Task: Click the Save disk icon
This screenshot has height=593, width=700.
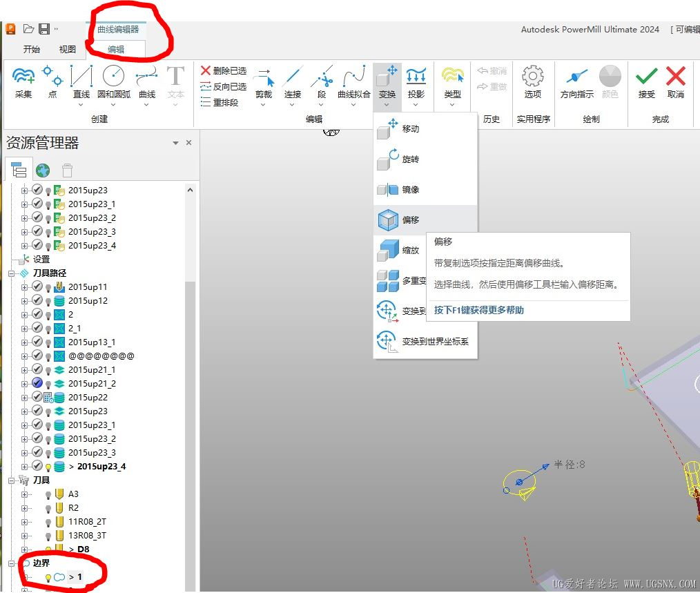Action: (x=44, y=30)
